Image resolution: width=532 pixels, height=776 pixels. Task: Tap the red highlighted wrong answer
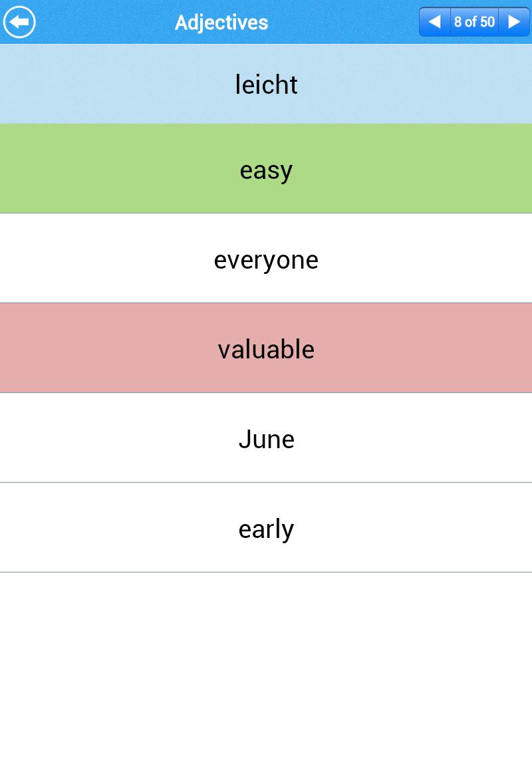266,348
